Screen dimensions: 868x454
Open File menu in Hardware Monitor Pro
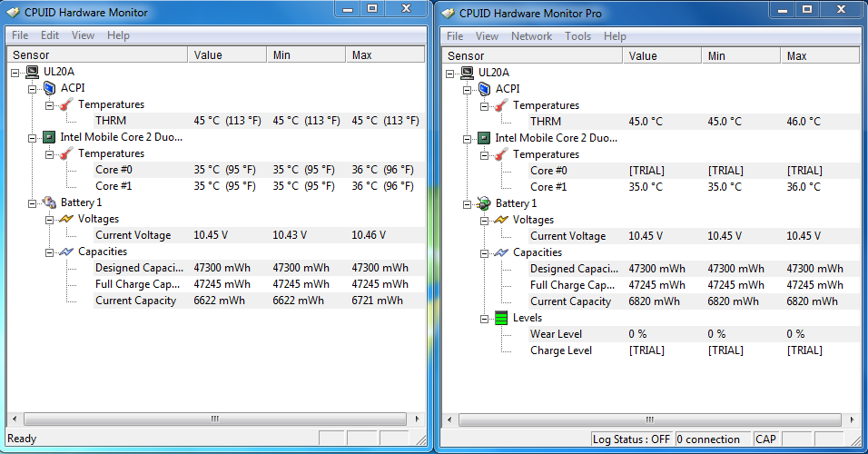[455, 36]
